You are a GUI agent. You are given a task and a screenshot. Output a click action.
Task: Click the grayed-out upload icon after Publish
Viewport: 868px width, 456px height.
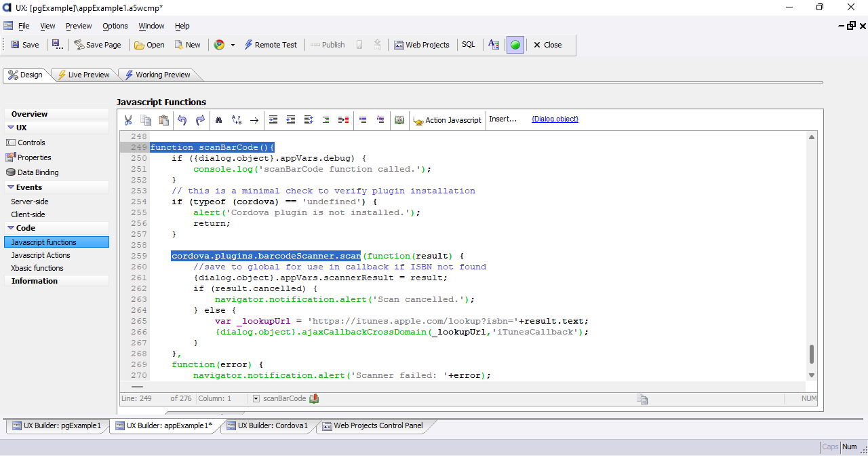377,45
